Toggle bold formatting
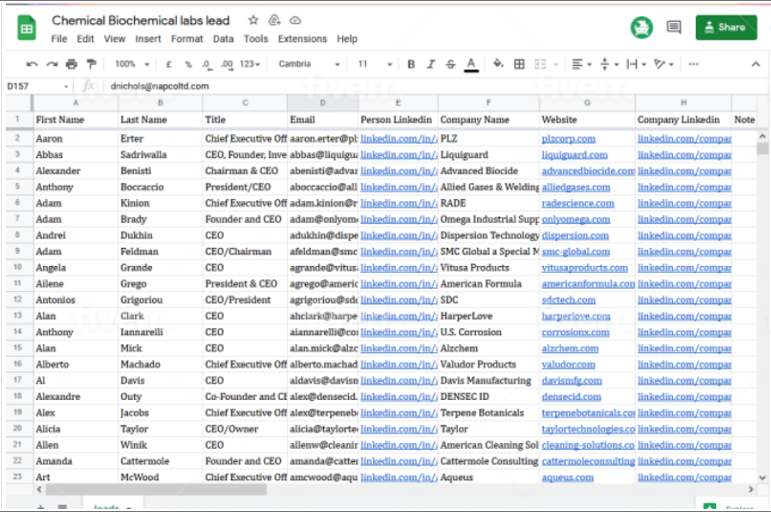The width and height of the screenshot is (771, 512). click(411, 64)
